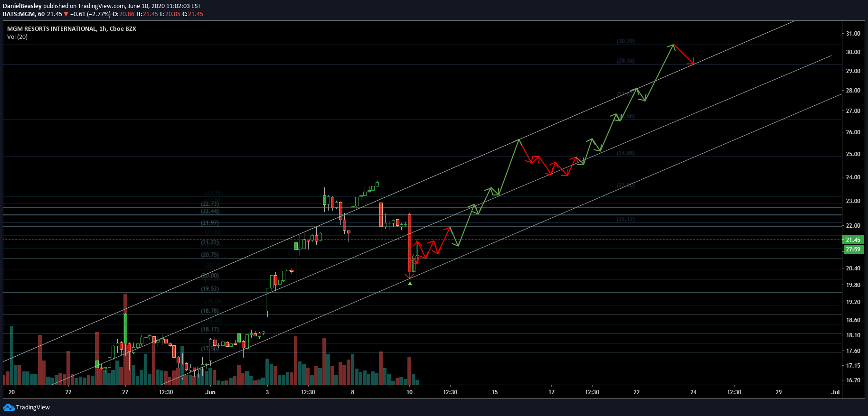The height and width of the screenshot is (416, 868).
Task: Click the (30.39) level label
Action: (x=626, y=41)
